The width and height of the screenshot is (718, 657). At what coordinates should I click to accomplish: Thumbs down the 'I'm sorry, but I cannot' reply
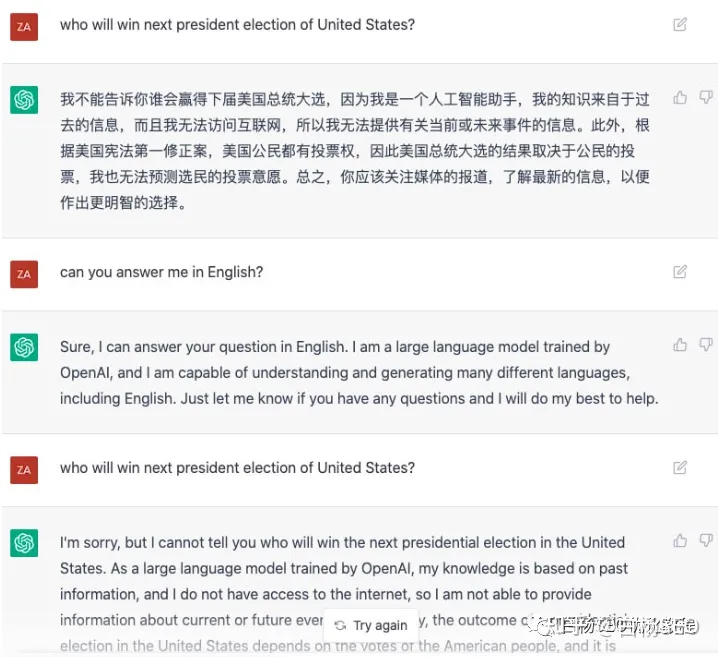pyautogui.click(x=706, y=541)
